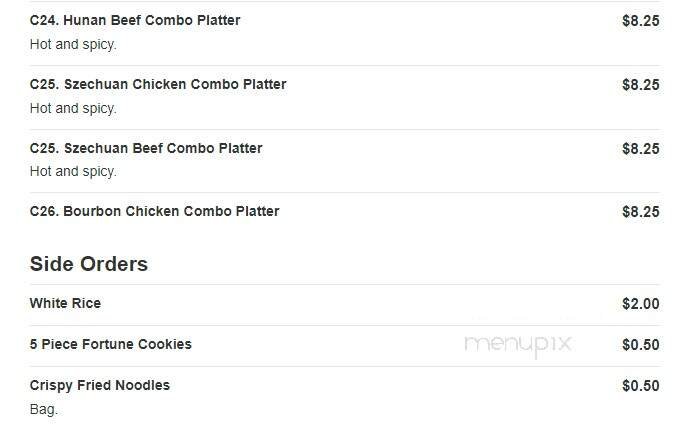Click the C26 Bourbon Chicken Combo Platter
Screen dimensions: 697x426
pos(155,211)
